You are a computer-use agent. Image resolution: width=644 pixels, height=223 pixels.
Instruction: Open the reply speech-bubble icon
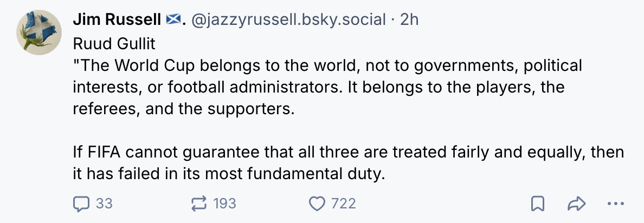(81, 204)
